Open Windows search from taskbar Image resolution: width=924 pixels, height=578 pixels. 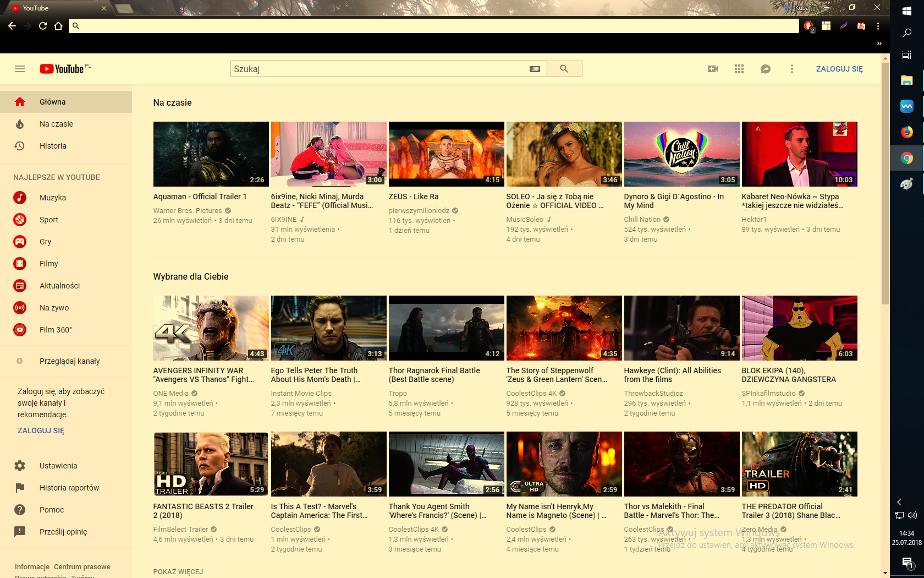tap(907, 33)
